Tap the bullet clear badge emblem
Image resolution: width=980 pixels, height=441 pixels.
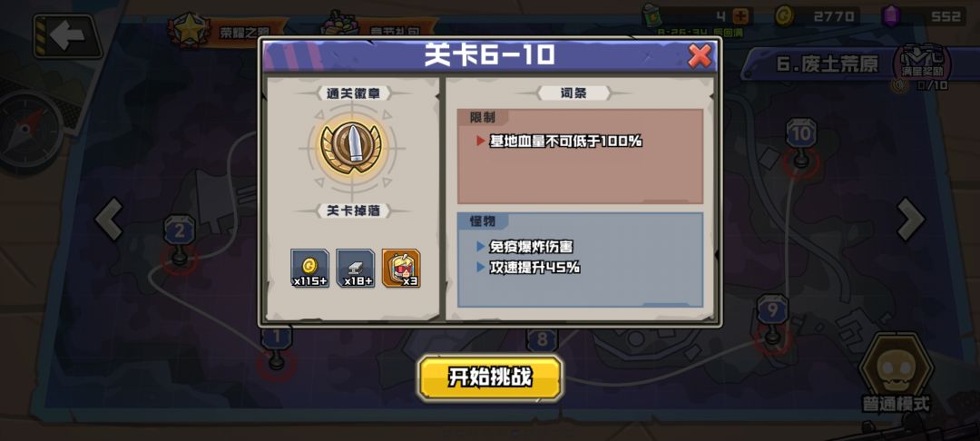pyautogui.click(x=352, y=149)
